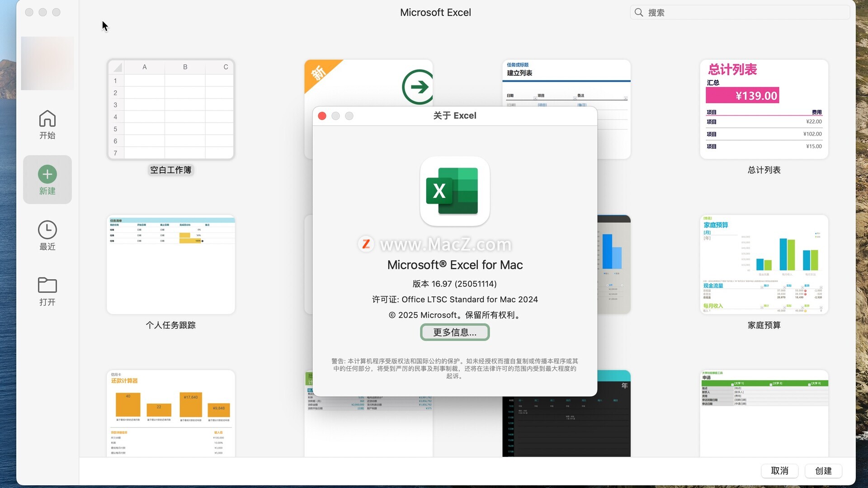Click the Excel app icon in About dialog
Image resolution: width=868 pixels, height=488 pixels.
[x=455, y=191]
